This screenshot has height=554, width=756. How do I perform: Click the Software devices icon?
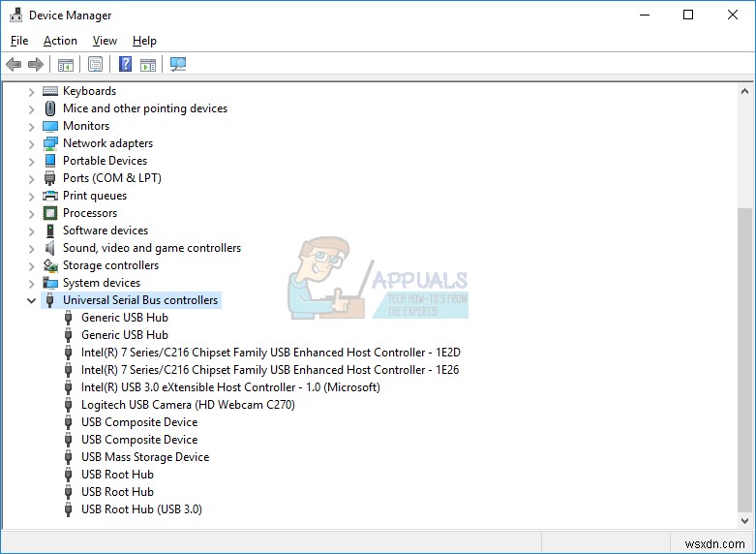tap(50, 231)
